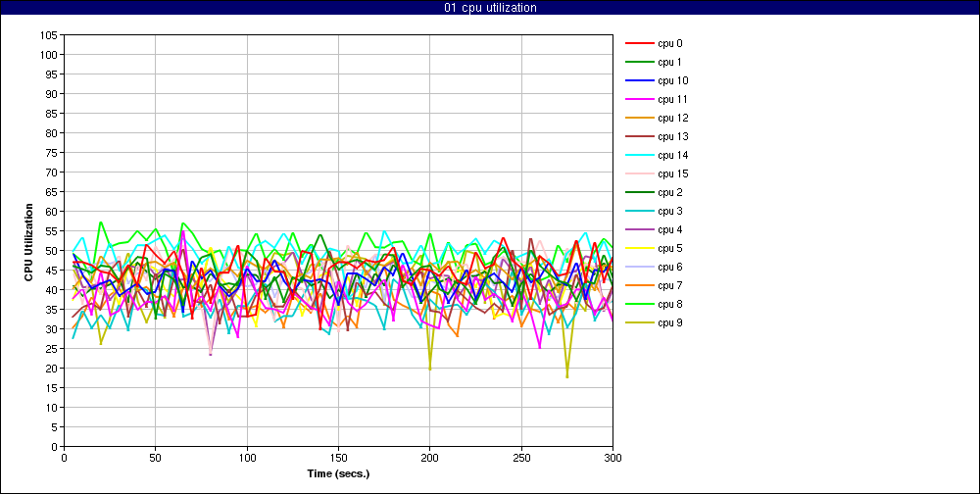Click the 300 x-axis tick label

coord(612,457)
